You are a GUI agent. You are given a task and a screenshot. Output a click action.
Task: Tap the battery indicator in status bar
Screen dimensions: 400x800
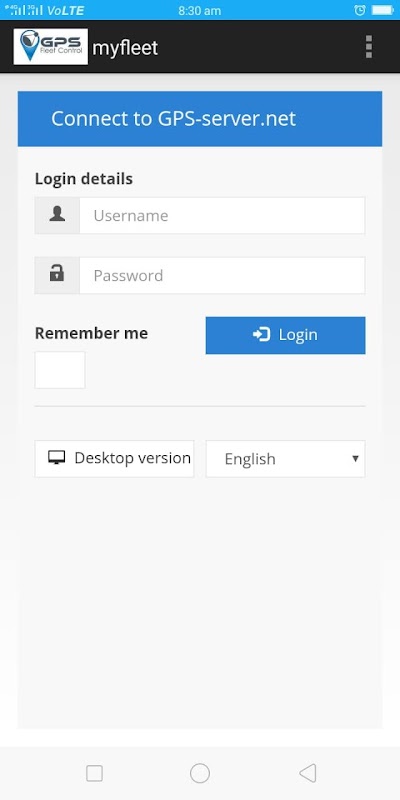(382, 10)
